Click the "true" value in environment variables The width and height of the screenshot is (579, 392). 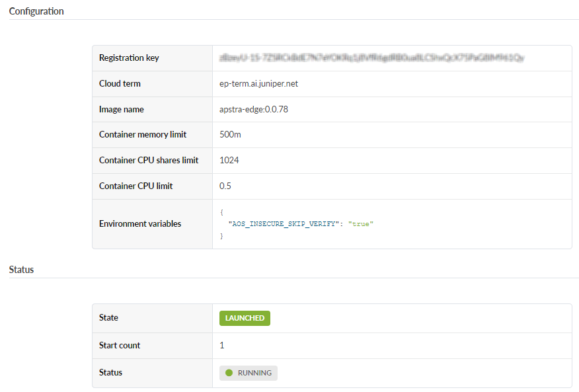[361, 224]
